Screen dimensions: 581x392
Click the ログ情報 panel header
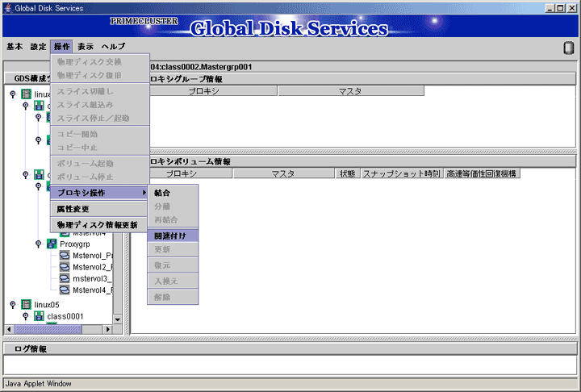click(290, 348)
